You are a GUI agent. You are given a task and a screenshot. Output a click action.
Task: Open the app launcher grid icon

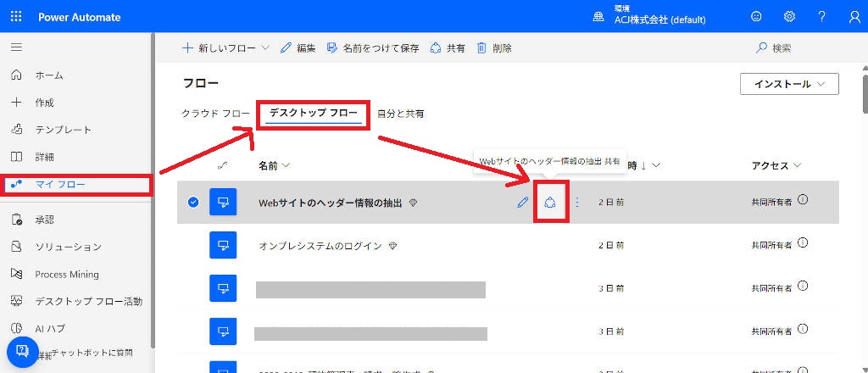click(x=17, y=17)
